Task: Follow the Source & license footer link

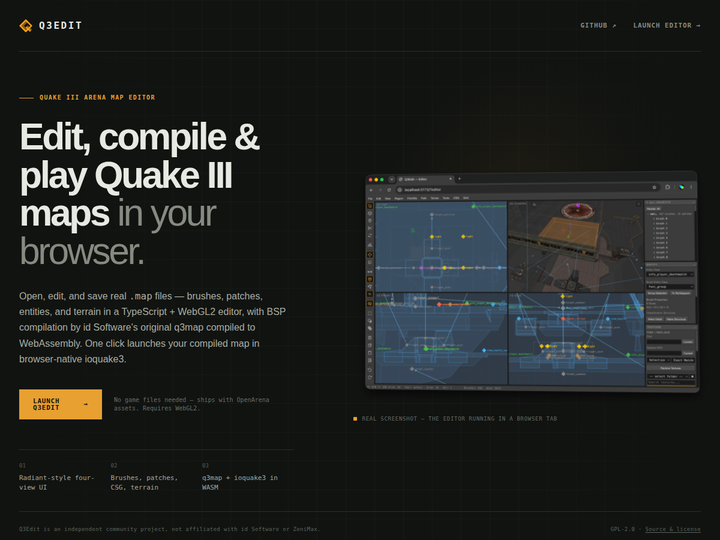Action: coord(673,529)
